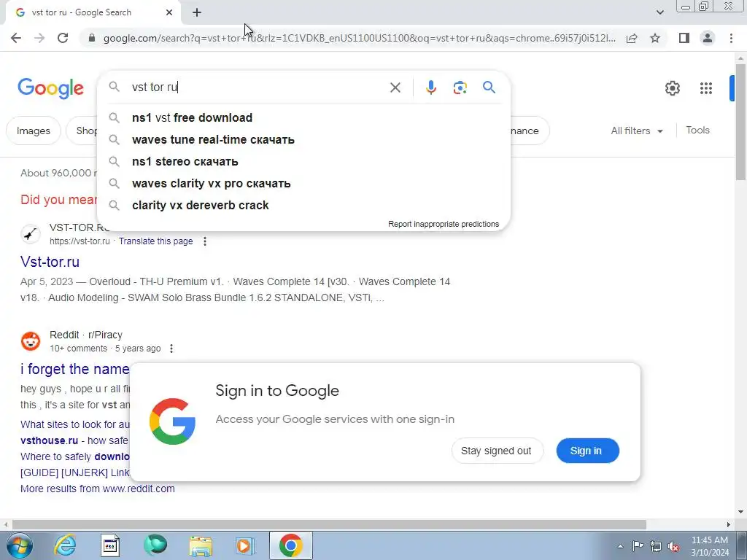Submit search with the blue magnifier icon
Image resolution: width=747 pixels, height=560 pixels.
point(489,87)
